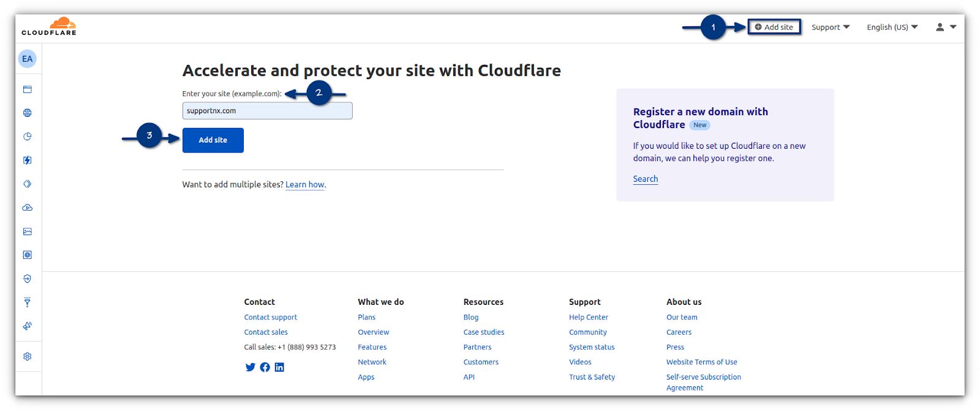Open Cloudflare's Twitter page
Image resolution: width=980 pixels, height=412 pixels.
tap(250, 367)
